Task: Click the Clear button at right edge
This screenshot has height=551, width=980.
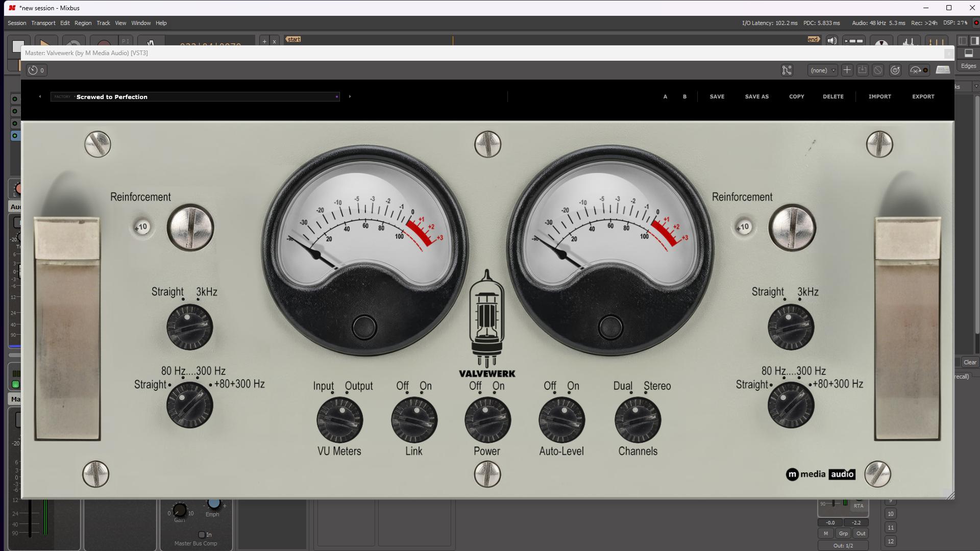Action: point(970,362)
